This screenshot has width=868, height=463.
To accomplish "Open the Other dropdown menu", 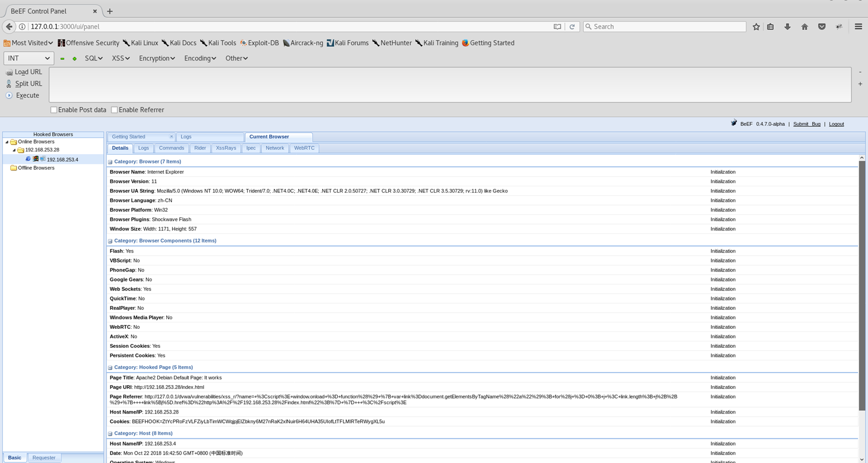I will (x=236, y=58).
